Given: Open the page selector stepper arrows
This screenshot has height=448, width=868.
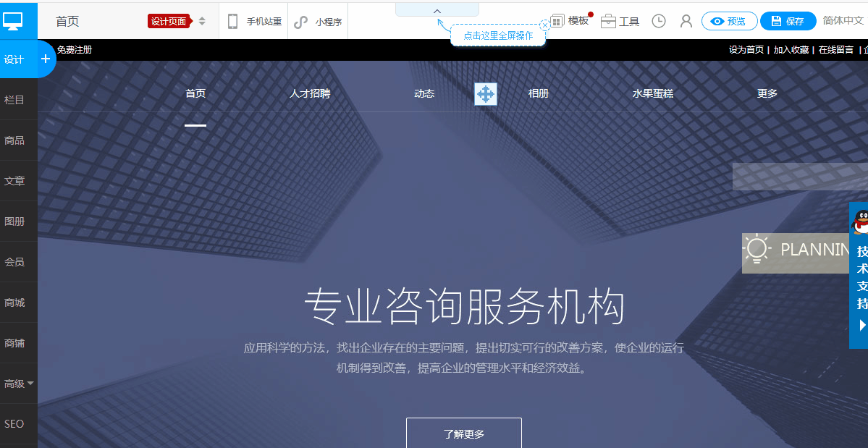Looking at the screenshot, I should click(x=202, y=21).
